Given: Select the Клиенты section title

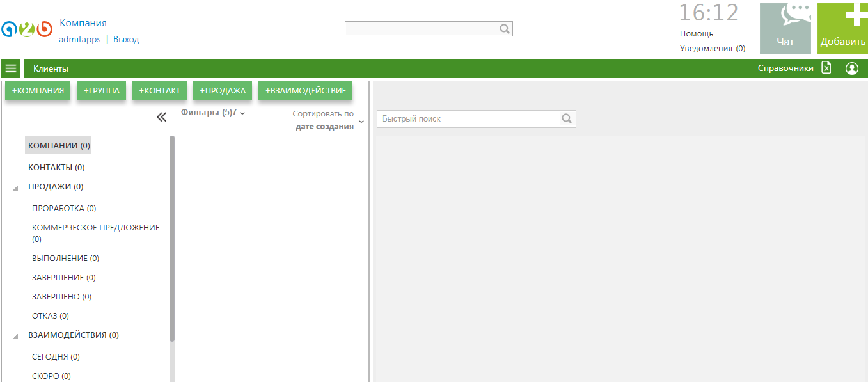Looking at the screenshot, I should click(x=51, y=68).
